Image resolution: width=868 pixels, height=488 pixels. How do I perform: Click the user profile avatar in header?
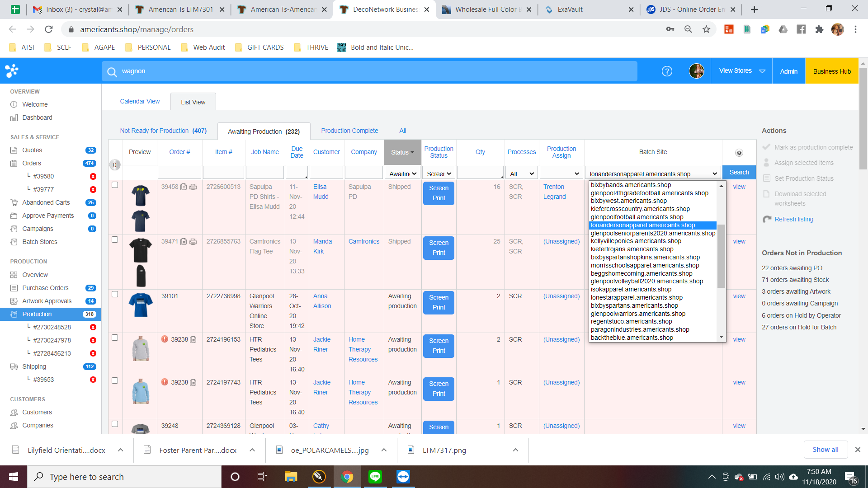pos(696,71)
